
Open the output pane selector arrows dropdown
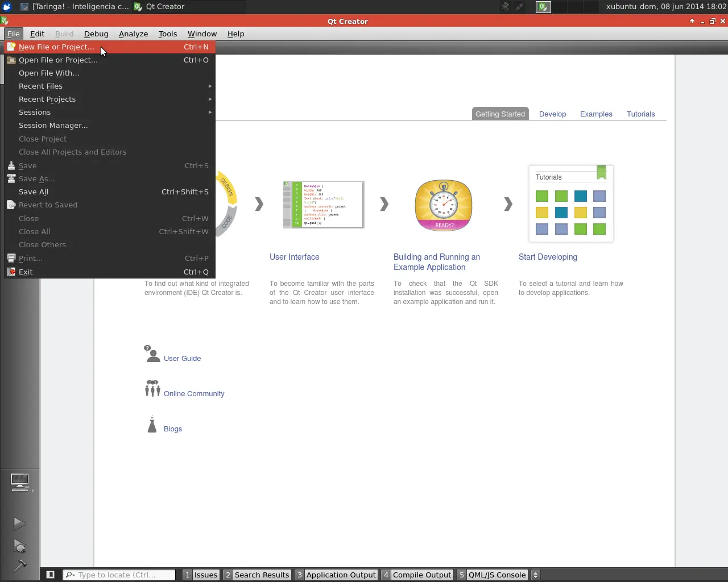click(535, 575)
